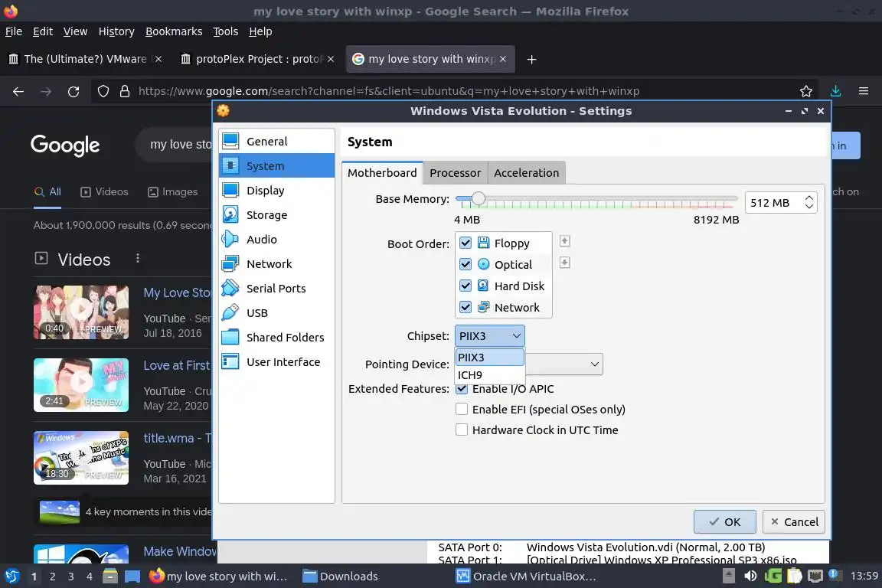
Task: Click the Base Memory 512 MB field
Action: coord(774,203)
